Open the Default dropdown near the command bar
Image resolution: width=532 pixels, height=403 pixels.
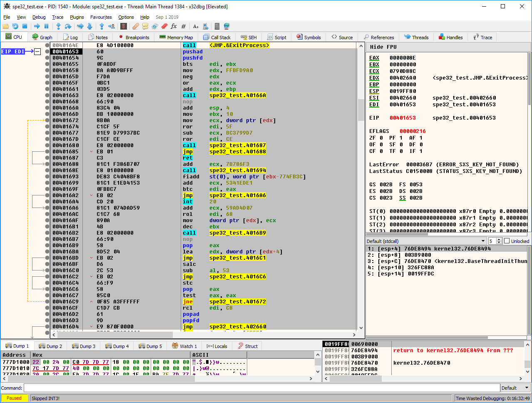coord(515,388)
